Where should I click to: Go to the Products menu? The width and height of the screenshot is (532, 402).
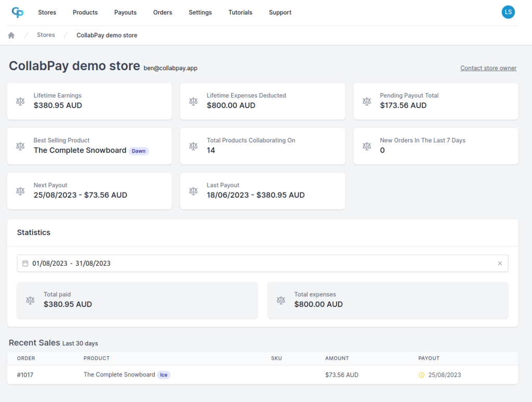85,12
